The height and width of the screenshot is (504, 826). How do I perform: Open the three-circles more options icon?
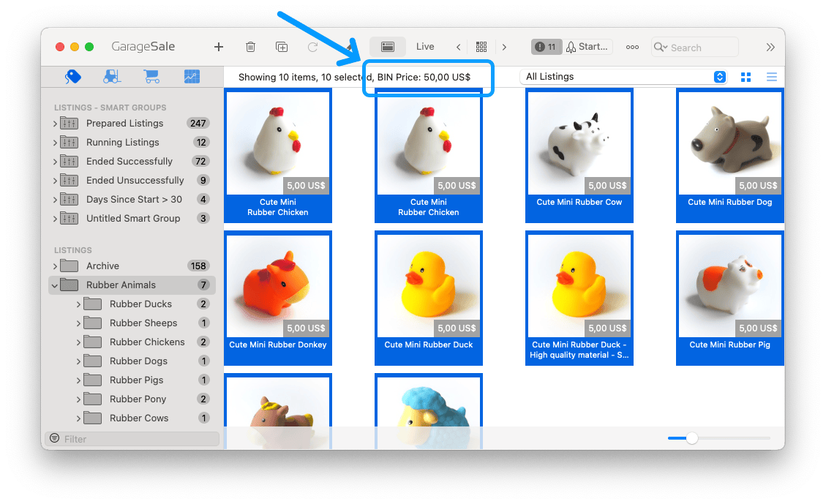pos(632,47)
